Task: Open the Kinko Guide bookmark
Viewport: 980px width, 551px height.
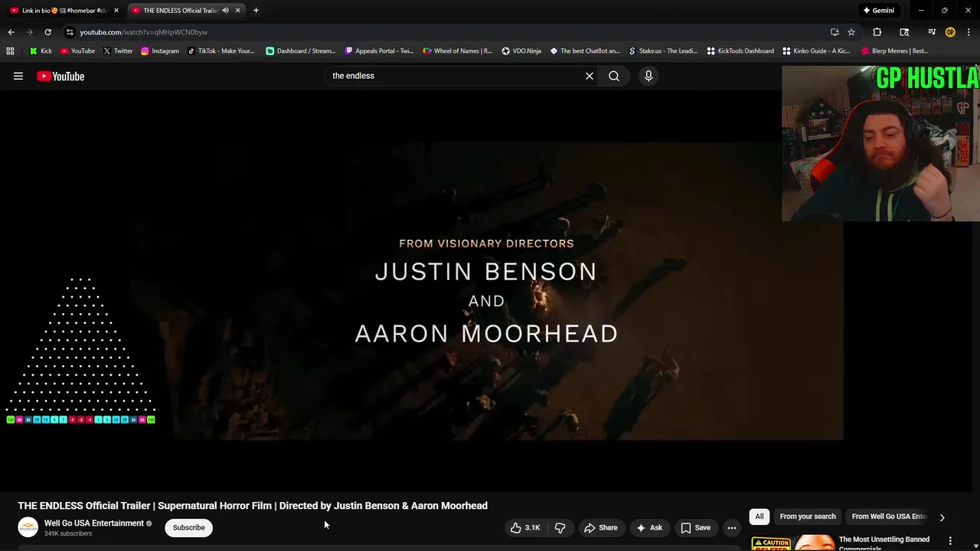Action: tap(816, 51)
